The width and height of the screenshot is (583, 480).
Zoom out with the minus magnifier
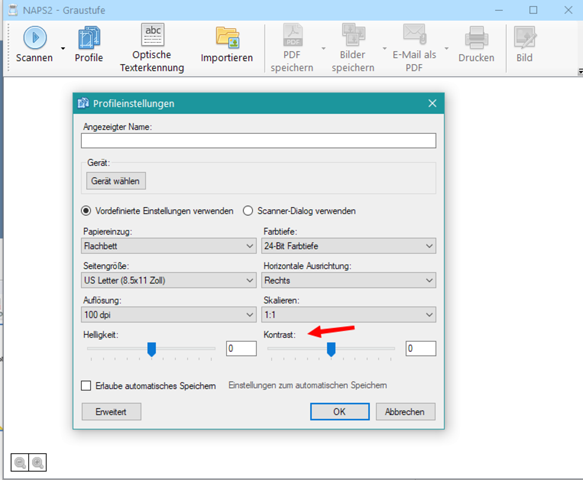pyautogui.click(x=20, y=463)
